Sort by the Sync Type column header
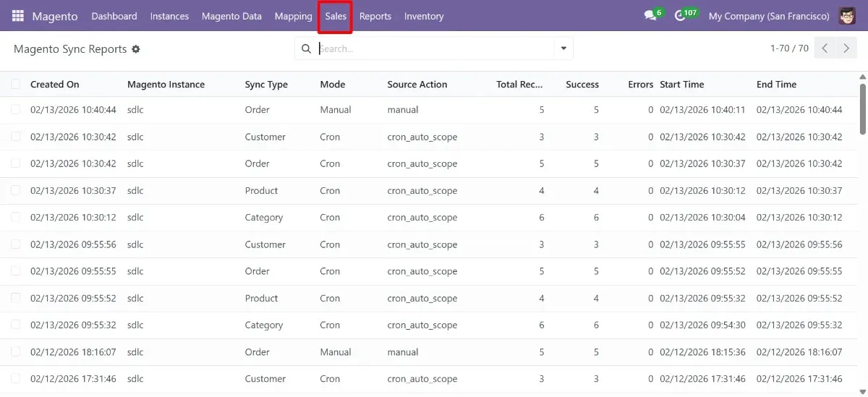Screen dimensions: 868x397 (x=266, y=85)
